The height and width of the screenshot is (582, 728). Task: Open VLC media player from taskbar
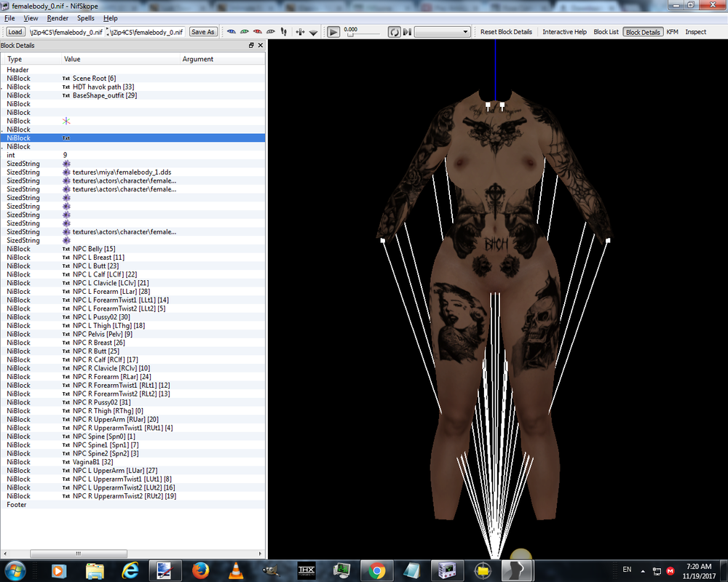pyautogui.click(x=236, y=571)
